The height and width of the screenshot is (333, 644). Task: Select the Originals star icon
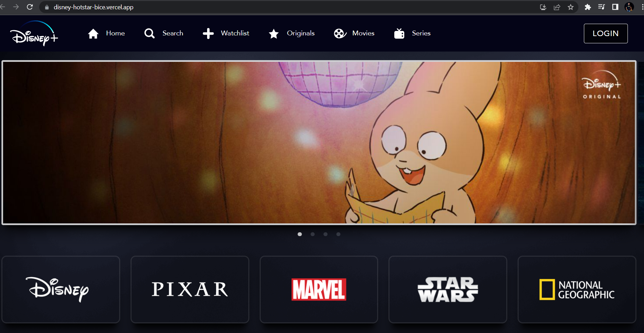click(273, 33)
